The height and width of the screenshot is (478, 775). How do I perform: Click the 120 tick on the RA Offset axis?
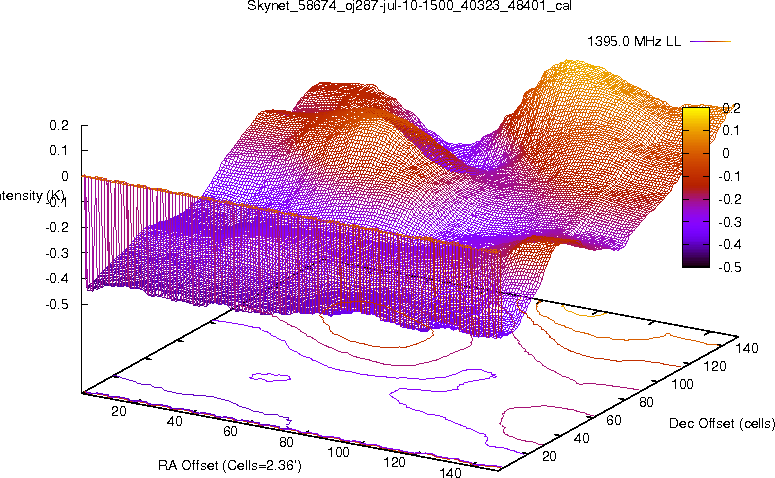[394, 462]
